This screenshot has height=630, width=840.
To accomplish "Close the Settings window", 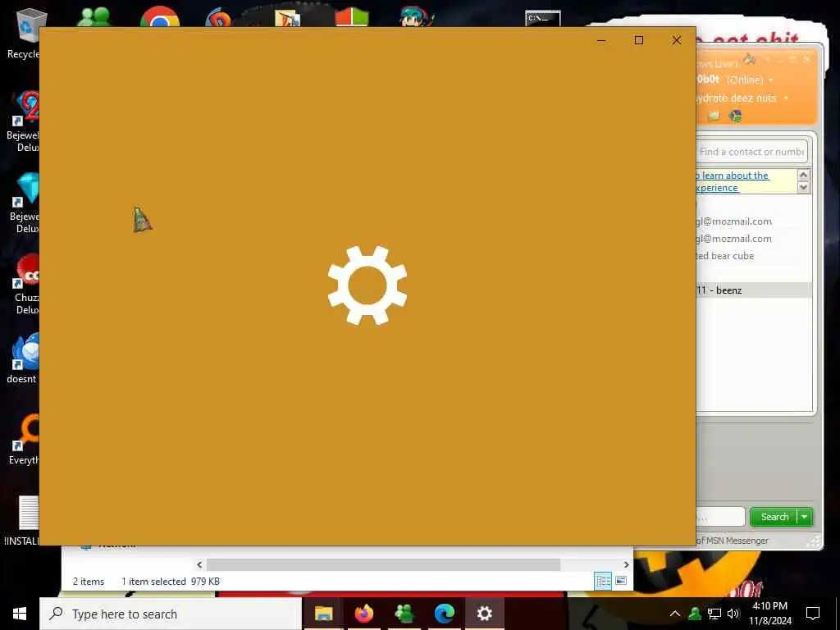I will coord(677,40).
